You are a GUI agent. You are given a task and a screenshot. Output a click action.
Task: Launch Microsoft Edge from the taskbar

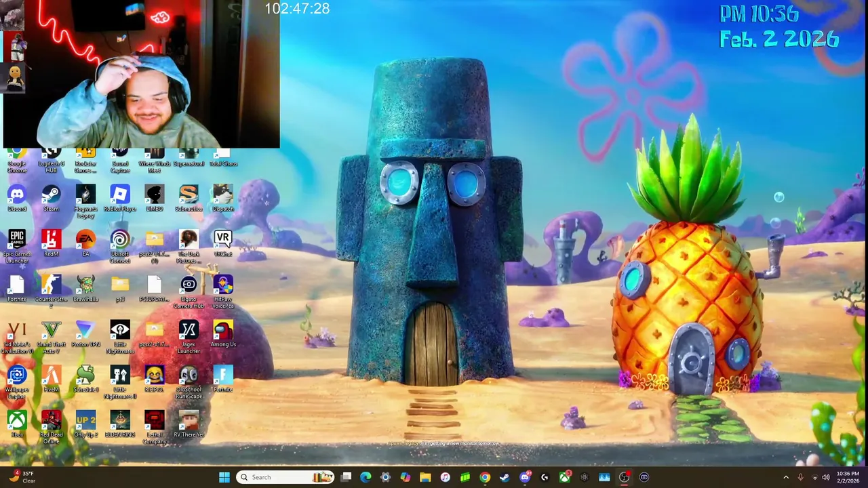point(366,477)
